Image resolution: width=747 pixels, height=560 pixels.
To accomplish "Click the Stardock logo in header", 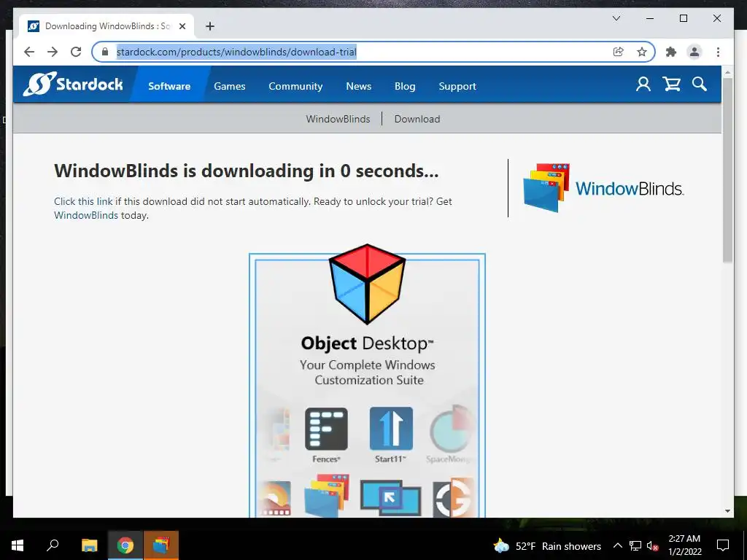I will 73,85.
